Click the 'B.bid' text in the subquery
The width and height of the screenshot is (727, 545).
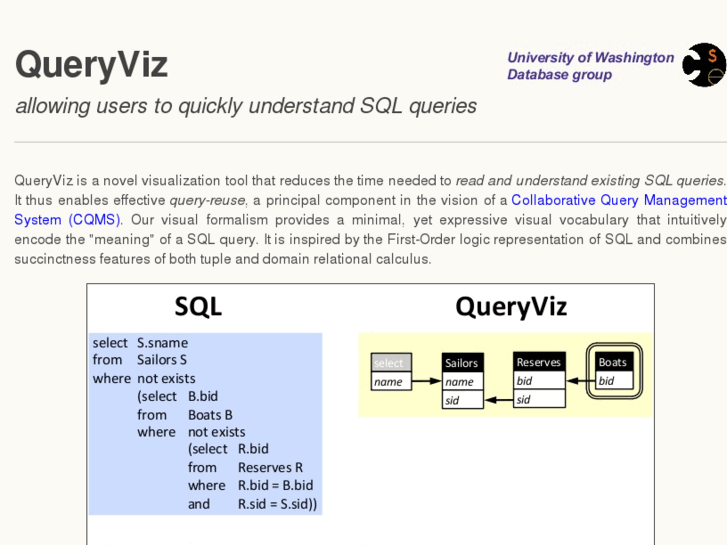pos(203,396)
